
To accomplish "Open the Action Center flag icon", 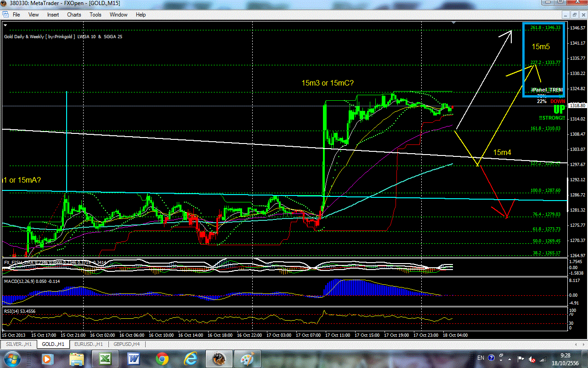I will 521,358.
